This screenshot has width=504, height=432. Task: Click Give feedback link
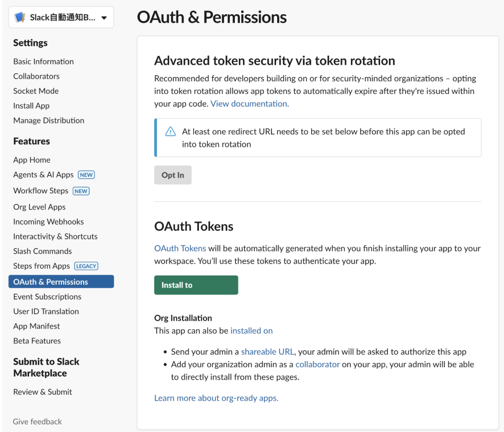(37, 422)
